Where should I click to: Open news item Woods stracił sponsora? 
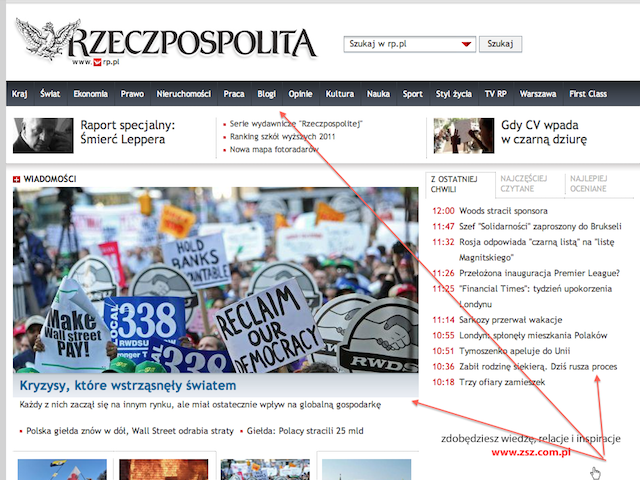[x=503, y=211]
